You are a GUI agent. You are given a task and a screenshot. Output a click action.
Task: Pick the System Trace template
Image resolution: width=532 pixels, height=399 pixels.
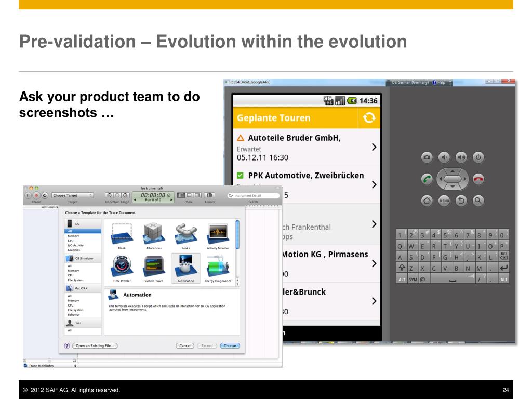[154, 267]
